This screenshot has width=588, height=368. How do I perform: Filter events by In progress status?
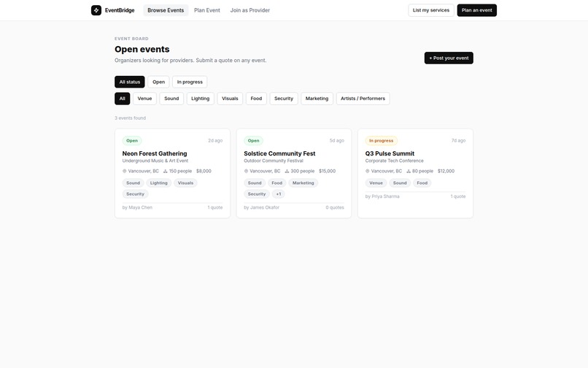pyautogui.click(x=190, y=82)
